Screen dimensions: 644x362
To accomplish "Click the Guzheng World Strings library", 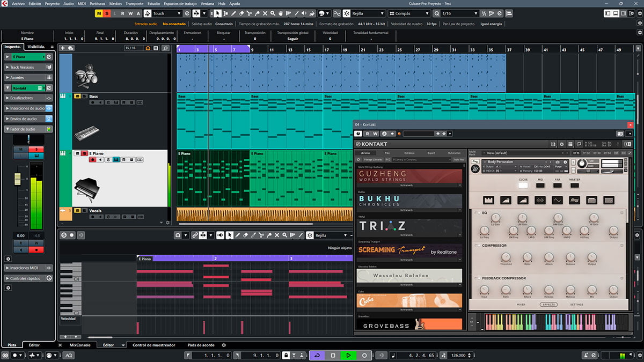I will [409, 176].
